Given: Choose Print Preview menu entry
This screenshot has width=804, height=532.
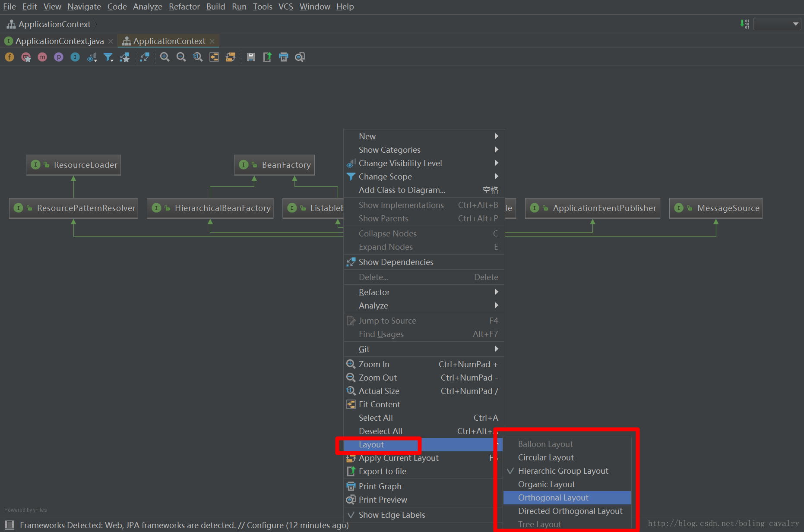Looking at the screenshot, I should (424, 500).
